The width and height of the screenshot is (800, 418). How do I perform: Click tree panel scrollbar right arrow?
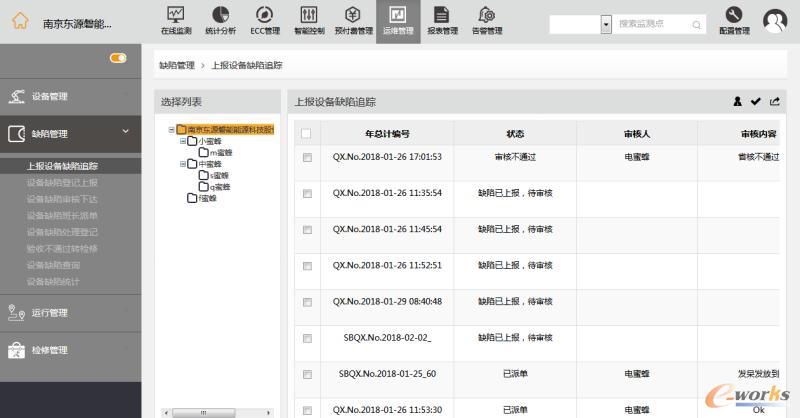268,412
